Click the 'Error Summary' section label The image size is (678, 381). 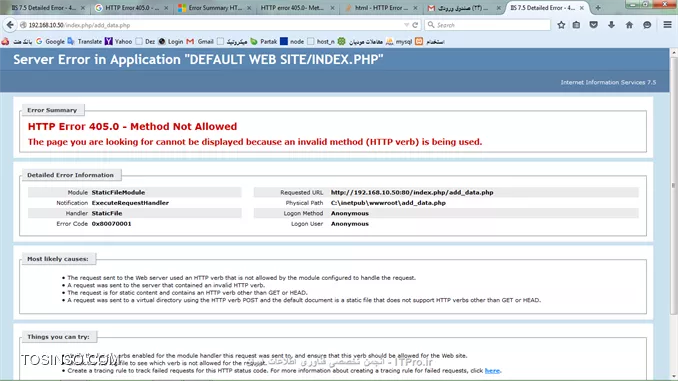tap(52, 110)
